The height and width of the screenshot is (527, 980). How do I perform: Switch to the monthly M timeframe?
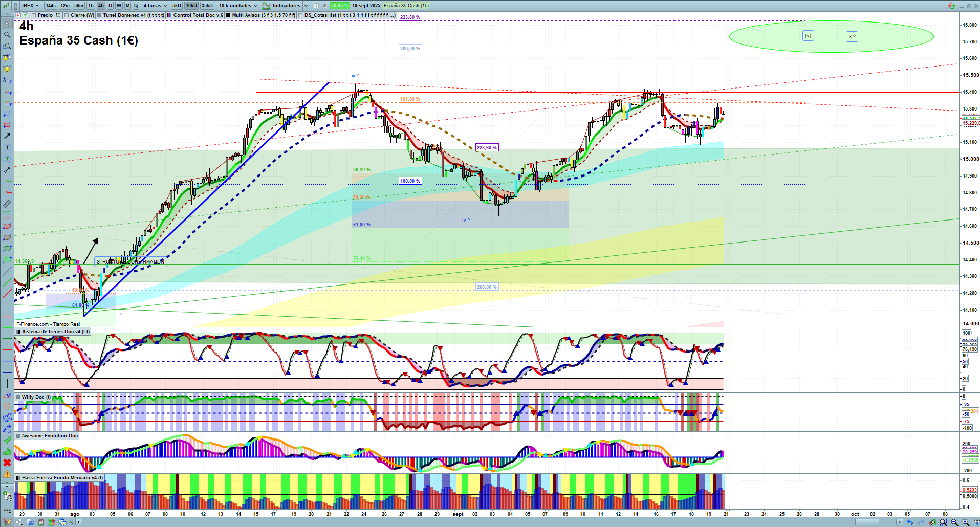click(x=127, y=6)
